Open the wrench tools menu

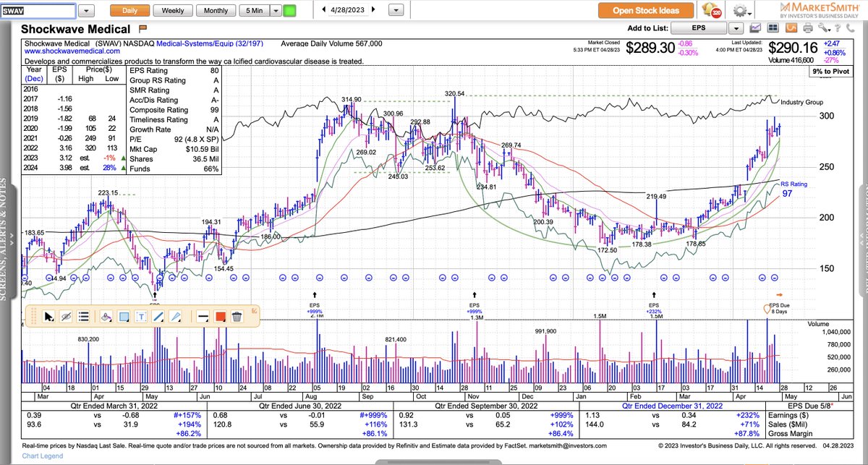coord(823,28)
